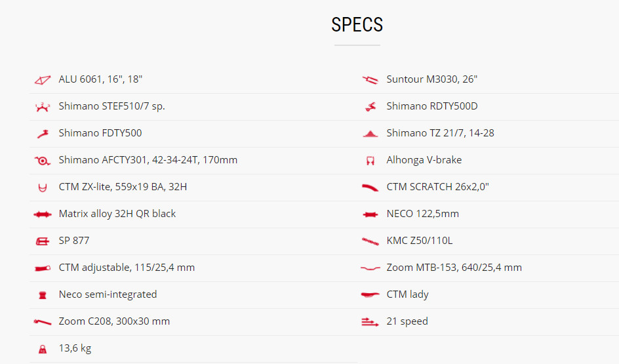Click the SPECS heading
Image resolution: width=619 pixels, height=364 pixels.
click(357, 25)
